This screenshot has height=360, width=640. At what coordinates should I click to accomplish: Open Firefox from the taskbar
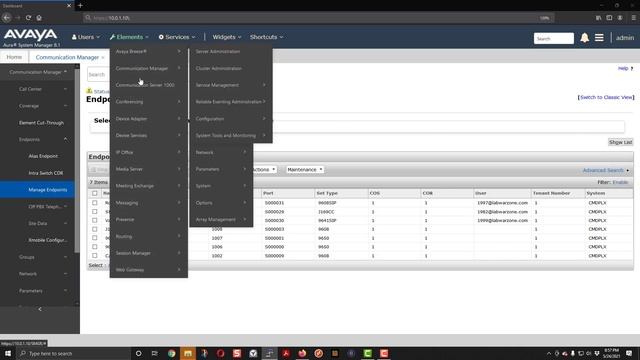click(302, 353)
